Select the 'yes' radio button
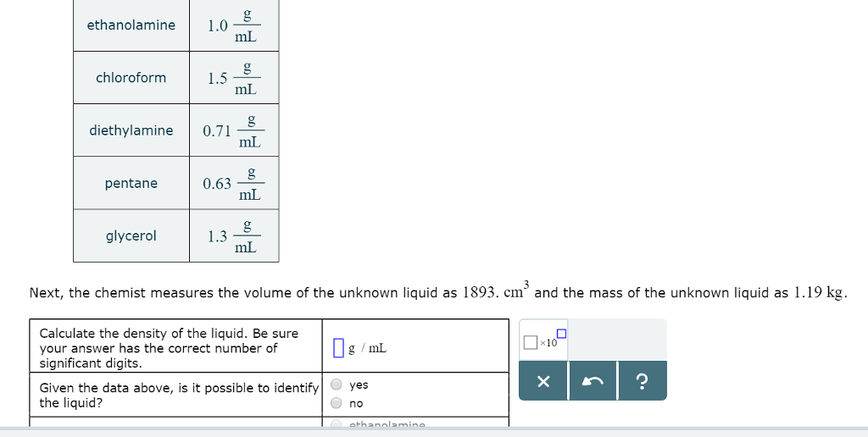Screen dimensions: 868x437 (336, 384)
